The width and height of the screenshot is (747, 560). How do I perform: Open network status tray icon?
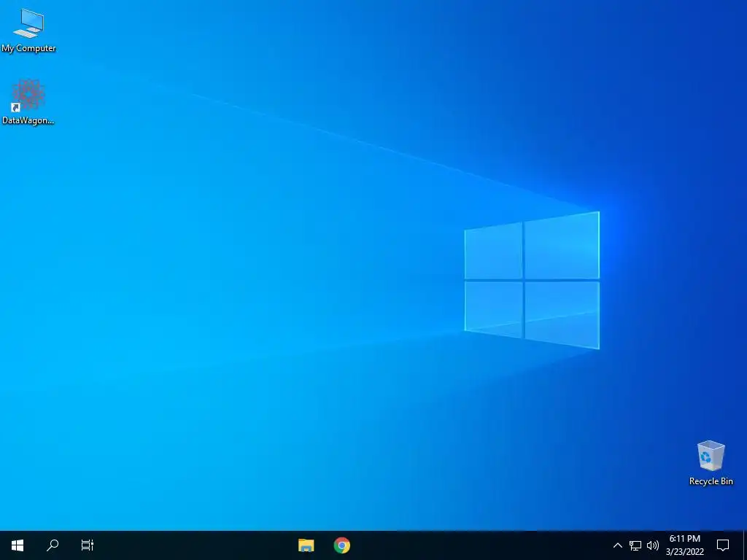[x=635, y=545]
